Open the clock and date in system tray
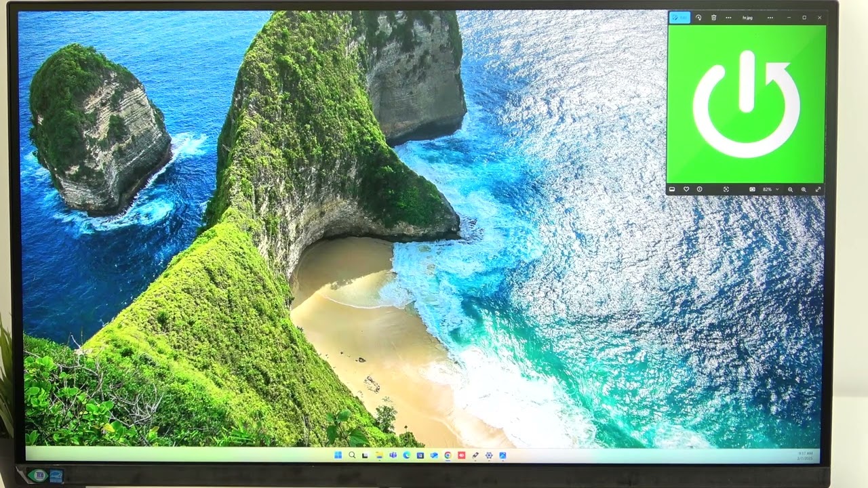This screenshot has height=488, width=868. pyautogui.click(x=806, y=455)
